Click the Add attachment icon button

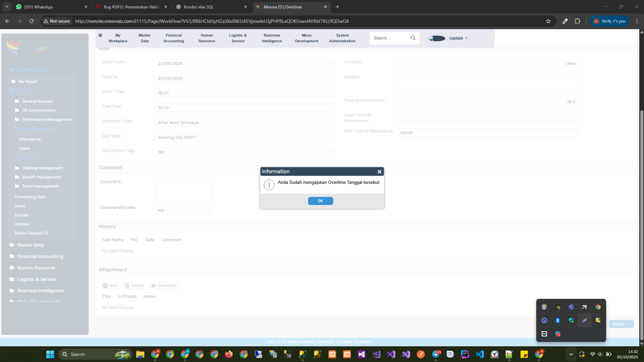click(110, 286)
